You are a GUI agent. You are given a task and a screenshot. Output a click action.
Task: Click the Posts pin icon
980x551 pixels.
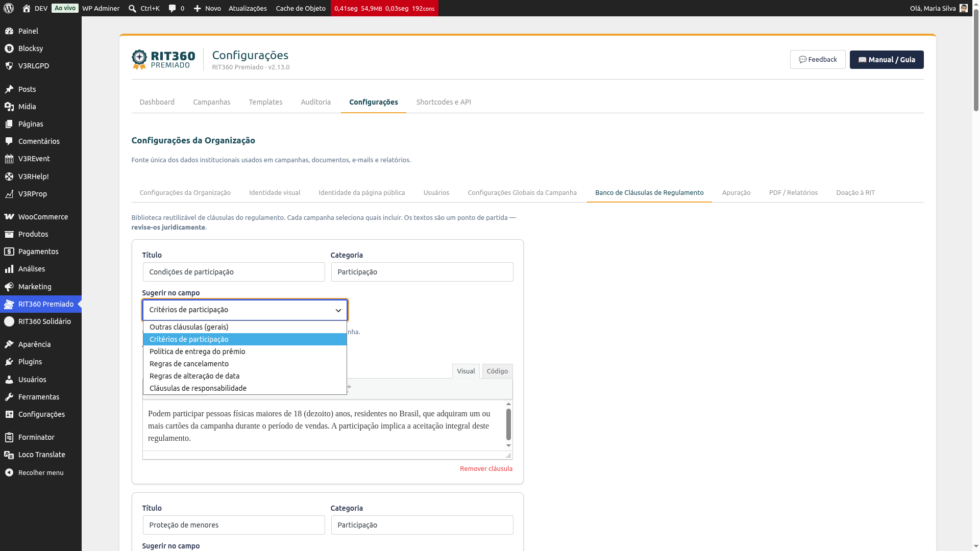(9, 89)
